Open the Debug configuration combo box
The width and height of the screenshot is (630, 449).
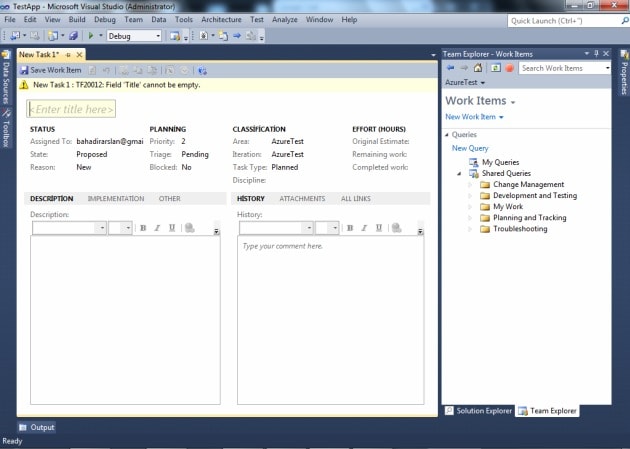(134, 36)
